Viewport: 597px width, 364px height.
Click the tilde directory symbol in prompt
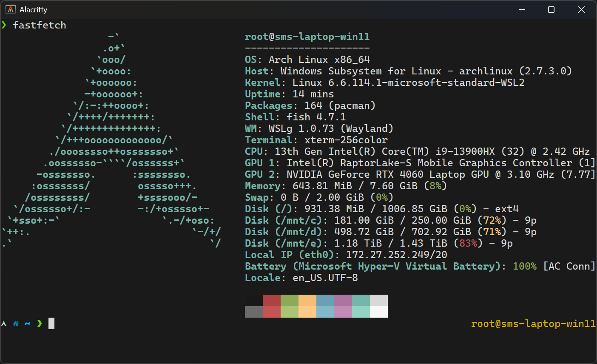pos(28,324)
